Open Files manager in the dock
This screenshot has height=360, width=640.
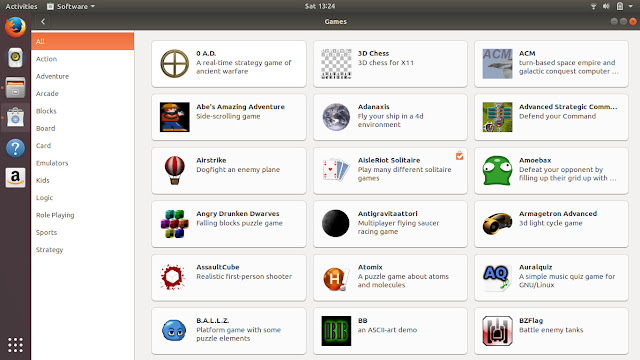pos(15,87)
